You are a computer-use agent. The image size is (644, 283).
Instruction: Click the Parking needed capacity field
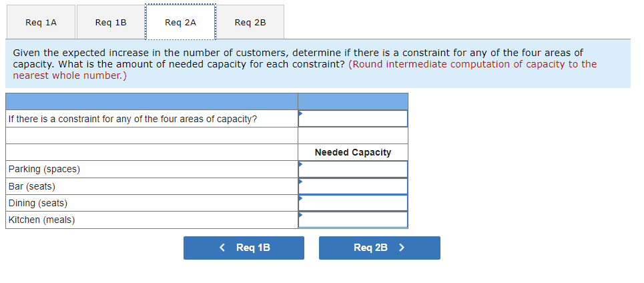pyautogui.click(x=353, y=170)
